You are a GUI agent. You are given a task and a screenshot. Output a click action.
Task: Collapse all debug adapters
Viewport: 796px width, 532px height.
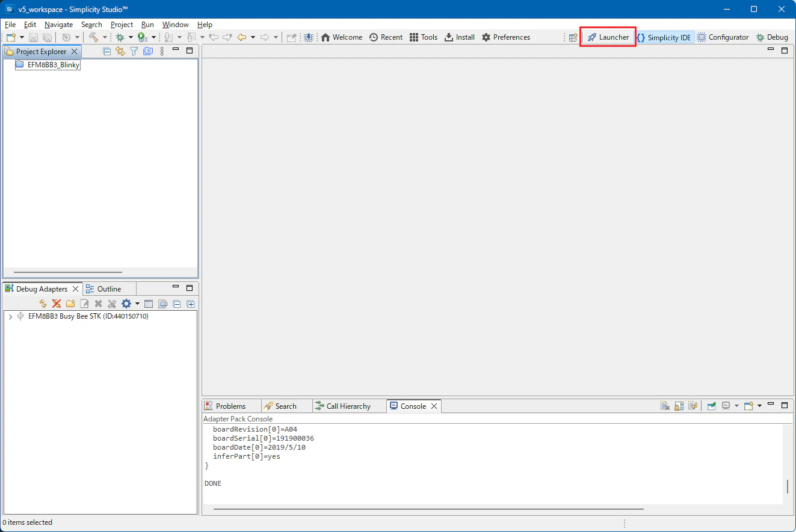(177, 304)
